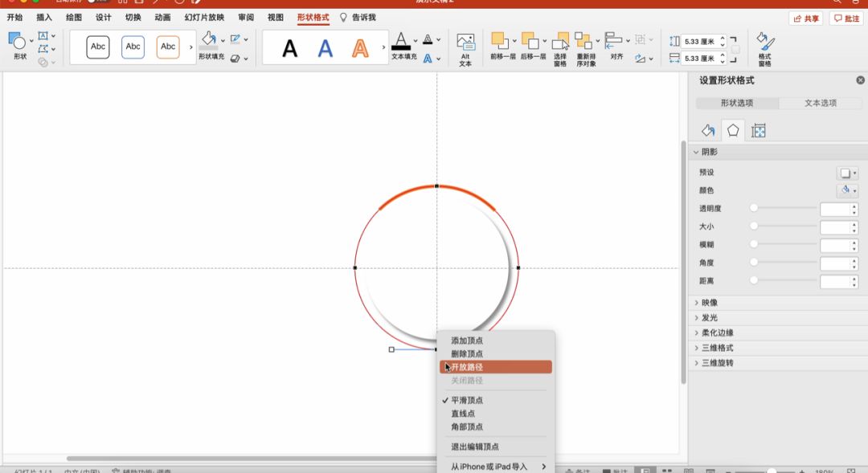The width and height of the screenshot is (868, 473).
Task: Switch to the 动画 ribbon tab
Action: 162,17
